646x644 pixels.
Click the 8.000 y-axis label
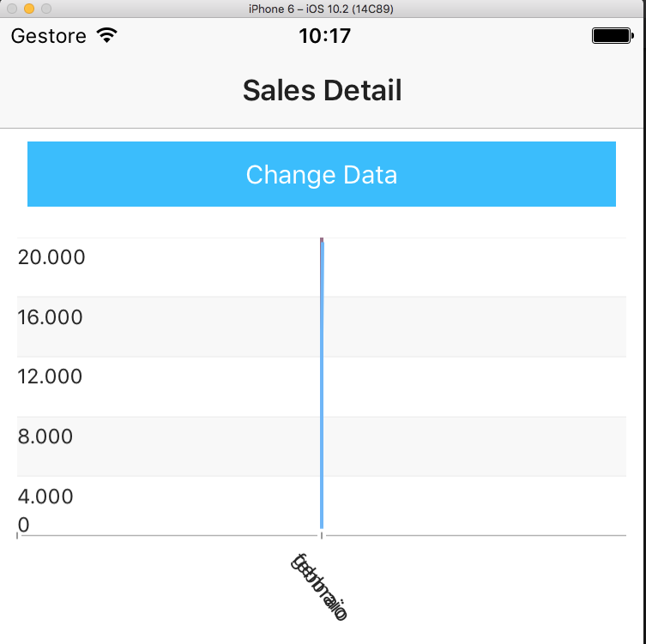[45, 436]
